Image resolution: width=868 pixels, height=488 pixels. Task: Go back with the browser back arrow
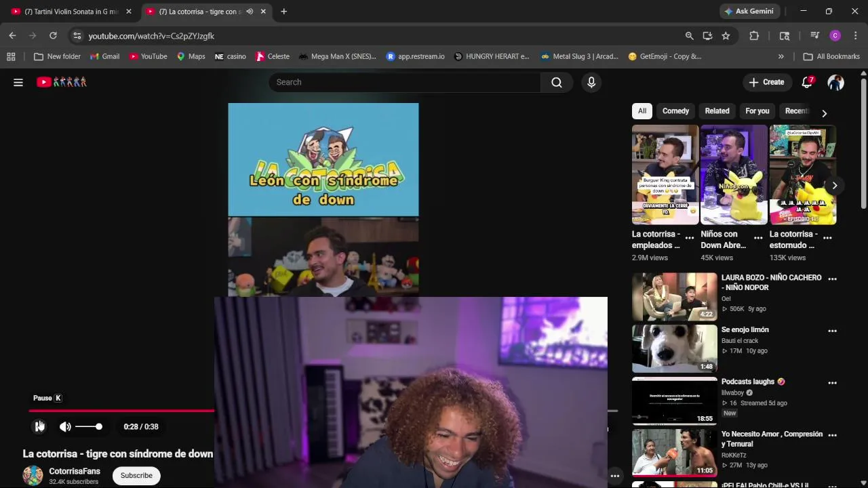pos(12,36)
